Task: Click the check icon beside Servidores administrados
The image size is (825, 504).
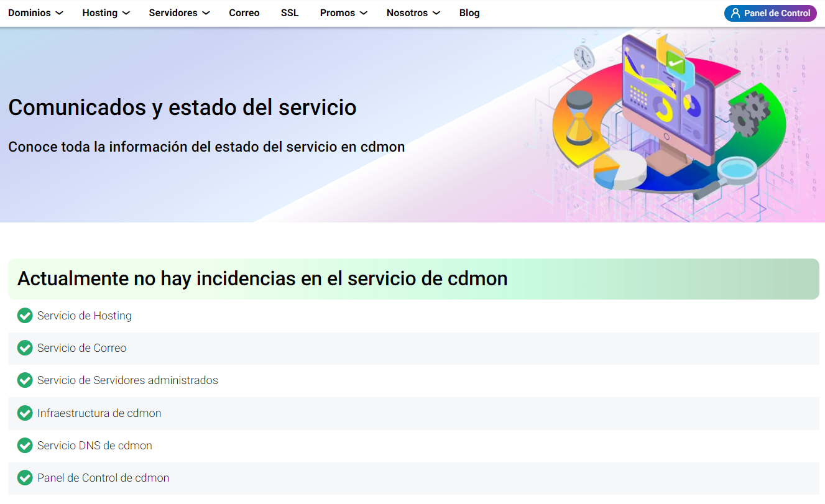Action: tap(25, 380)
